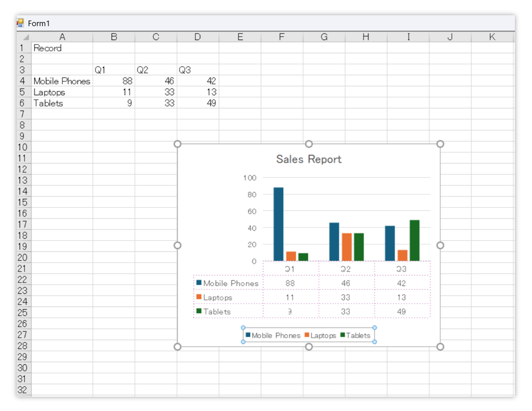Click the 'Tablets' legend entry text
Viewport: 532px width, 411px height.
358,335
